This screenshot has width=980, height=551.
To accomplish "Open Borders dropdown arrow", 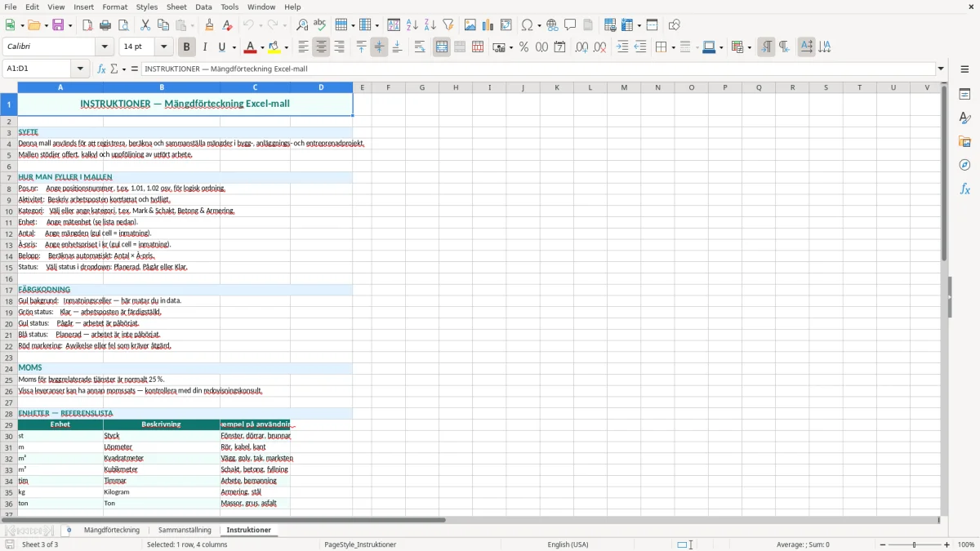I will (672, 47).
